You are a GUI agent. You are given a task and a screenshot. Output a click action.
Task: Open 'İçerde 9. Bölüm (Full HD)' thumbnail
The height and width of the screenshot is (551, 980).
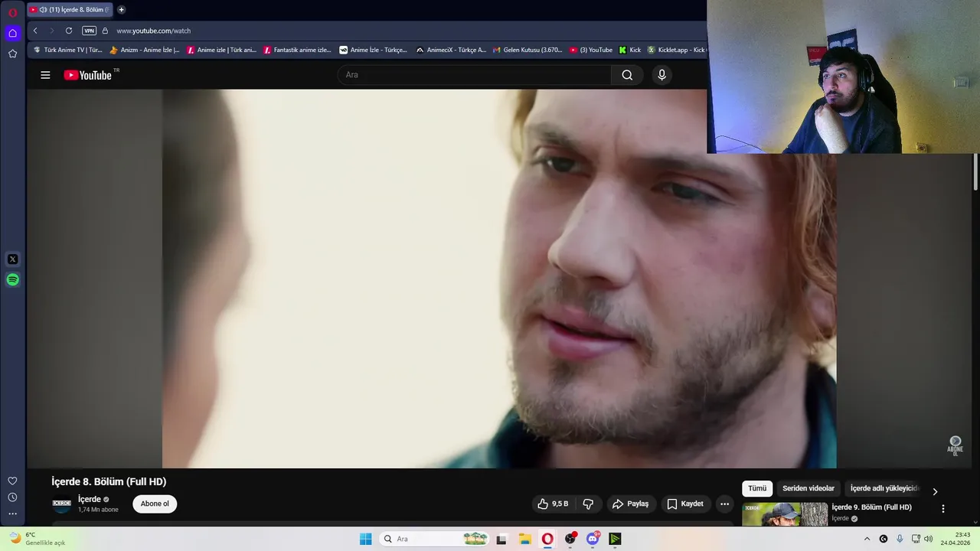coord(785,514)
